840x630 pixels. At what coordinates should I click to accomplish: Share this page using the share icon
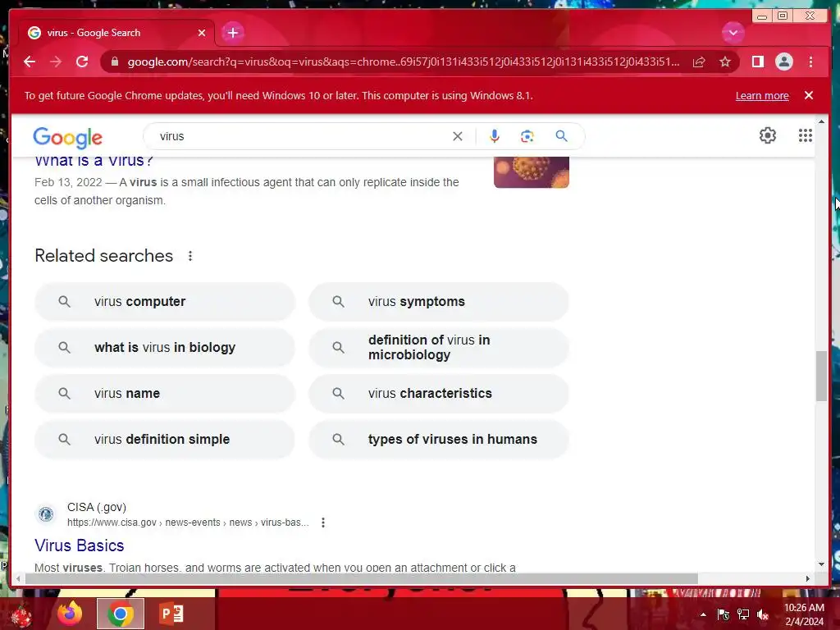(699, 62)
